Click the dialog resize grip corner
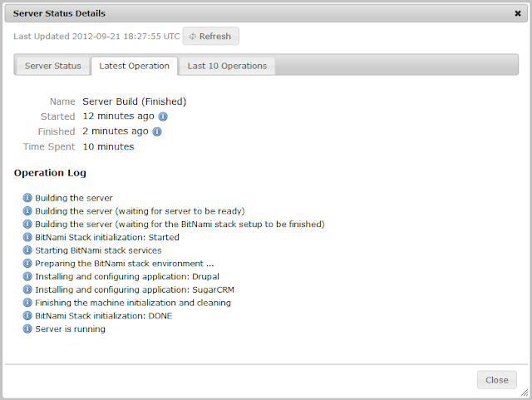Image resolution: width=532 pixels, height=400 pixels. (525, 393)
